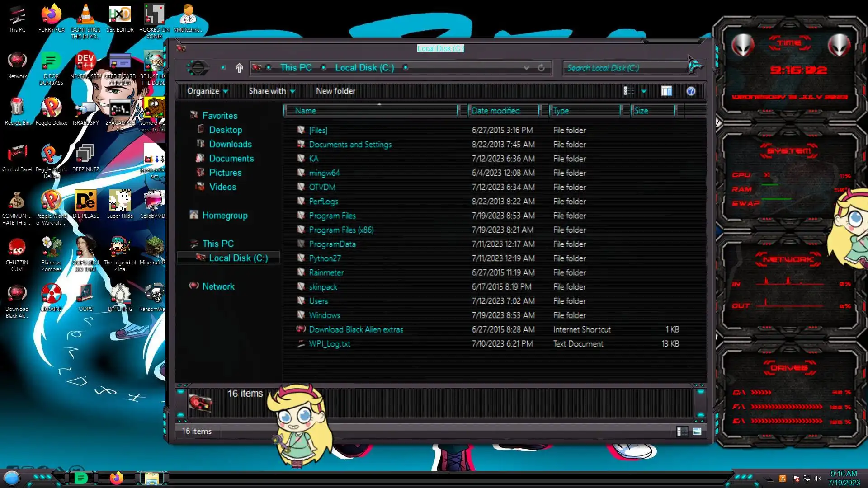Click the Up directory arrow icon

pyautogui.click(x=239, y=68)
